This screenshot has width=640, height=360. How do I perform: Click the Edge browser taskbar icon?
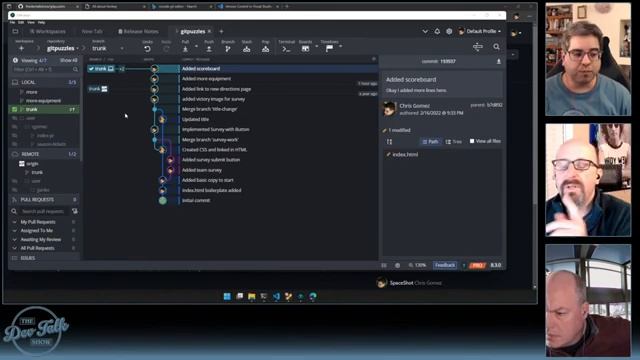(x=313, y=296)
